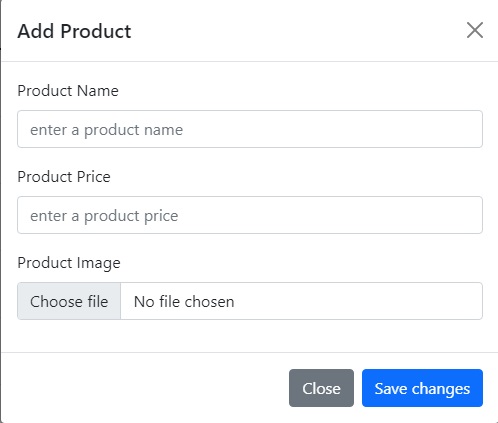Close the Add Product dialog via top-right X

click(x=475, y=30)
